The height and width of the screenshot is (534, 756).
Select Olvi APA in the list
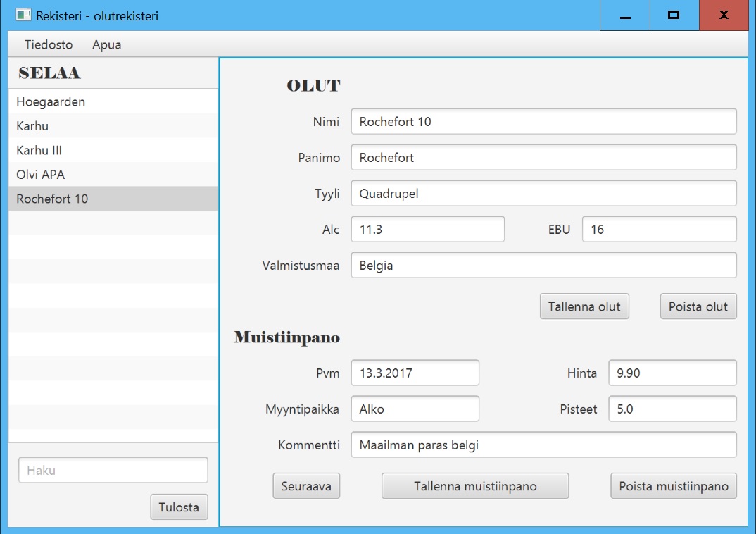(x=113, y=174)
